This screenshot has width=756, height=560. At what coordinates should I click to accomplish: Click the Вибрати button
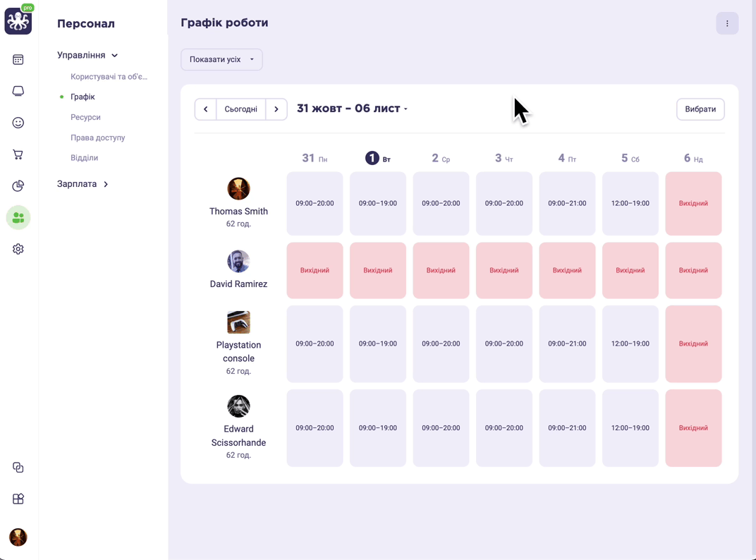[x=700, y=109]
